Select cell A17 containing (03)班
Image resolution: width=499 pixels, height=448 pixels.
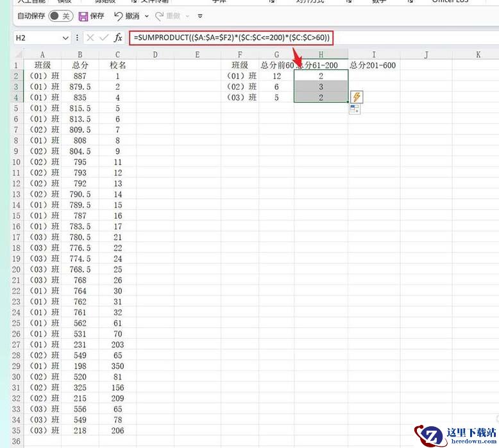pyautogui.click(x=42, y=237)
